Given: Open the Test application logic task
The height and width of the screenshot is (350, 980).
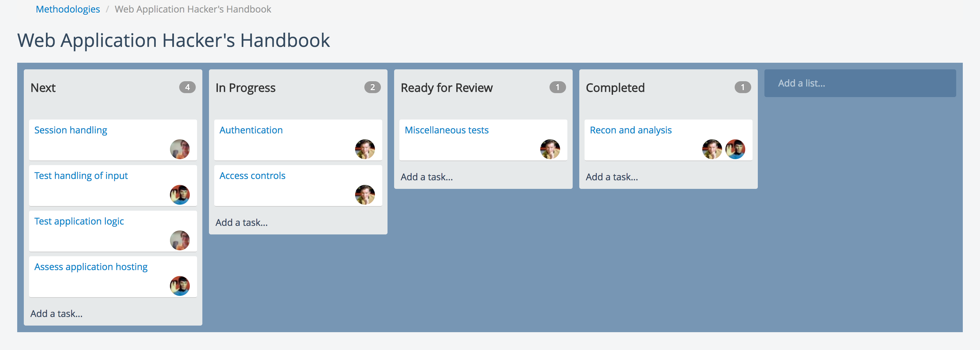Looking at the screenshot, I should click(79, 221).
